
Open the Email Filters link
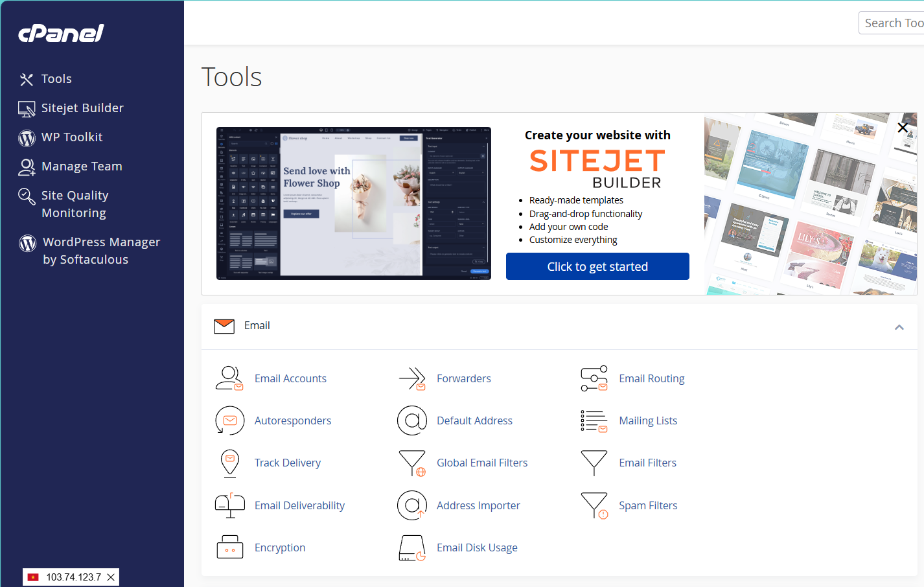point(647,463)
